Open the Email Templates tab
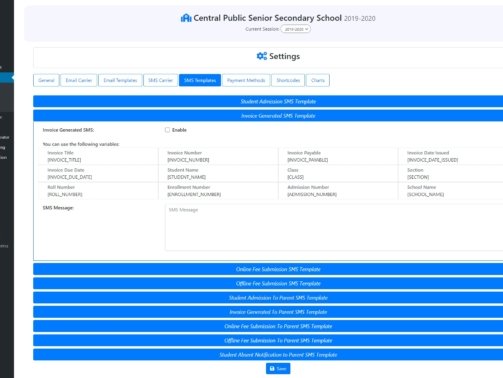The image size is (503, 378). coord(120,80)
